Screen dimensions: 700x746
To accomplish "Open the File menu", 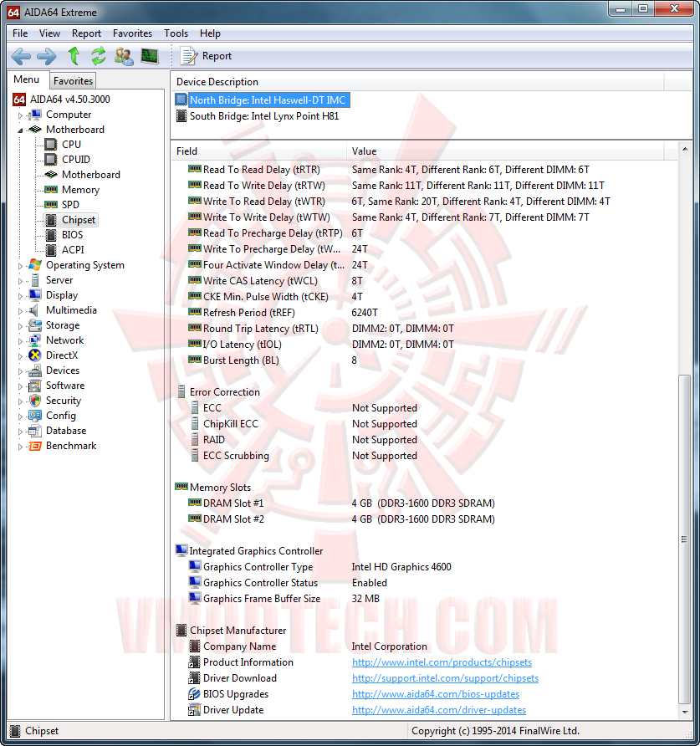I will tap(20, 33).
